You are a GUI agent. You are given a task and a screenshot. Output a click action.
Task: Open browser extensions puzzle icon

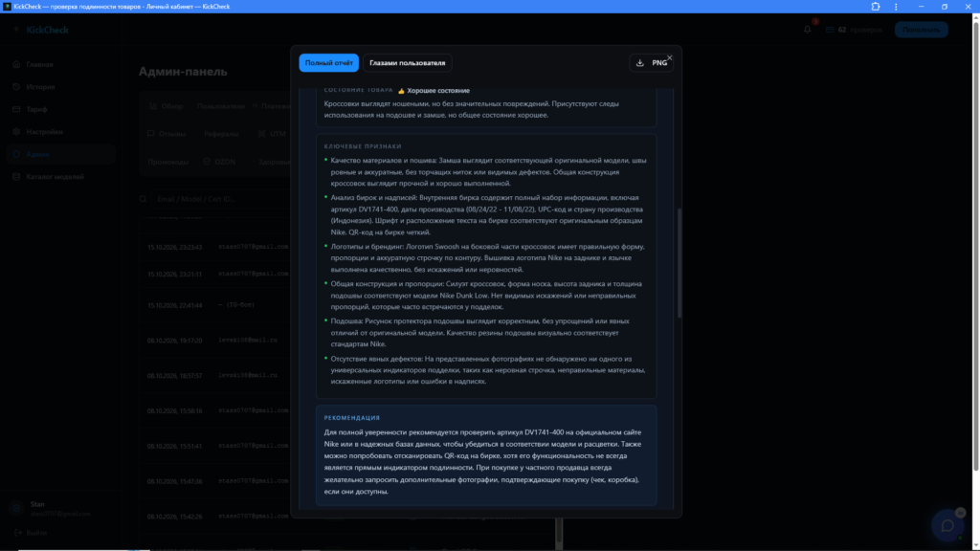coord(875,7)
